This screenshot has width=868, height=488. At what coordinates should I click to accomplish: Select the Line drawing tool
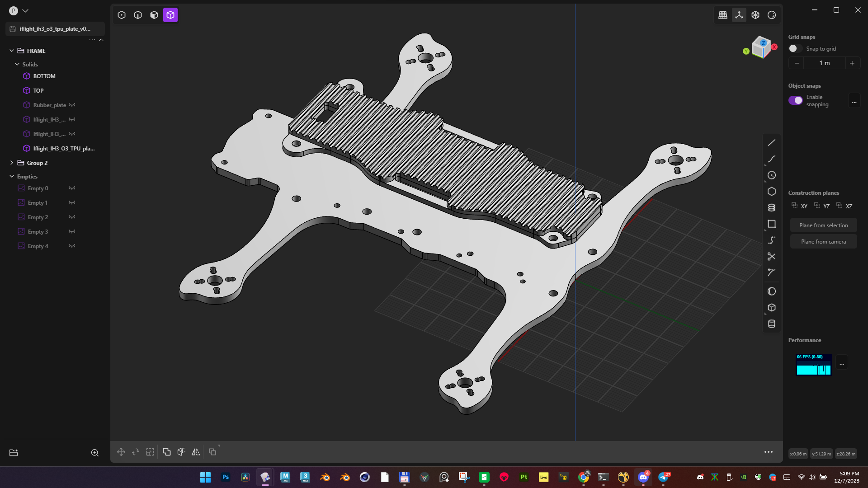pyautogui.click(x=771, y=143)
